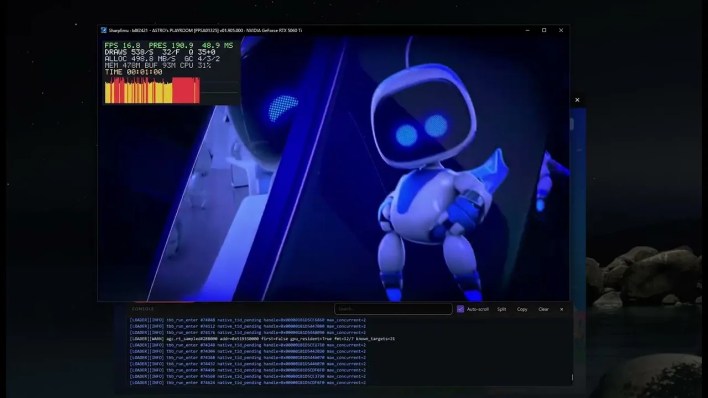Maximize the SharpEmu game window

click(544, 30)
